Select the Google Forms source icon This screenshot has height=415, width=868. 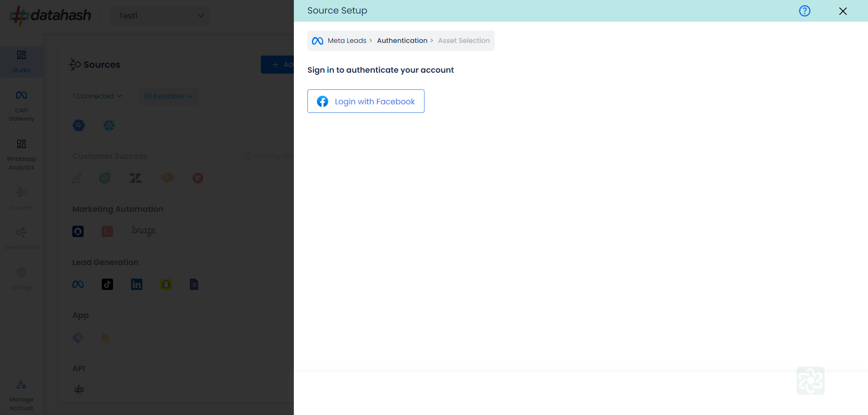click(x=194, y=284)
